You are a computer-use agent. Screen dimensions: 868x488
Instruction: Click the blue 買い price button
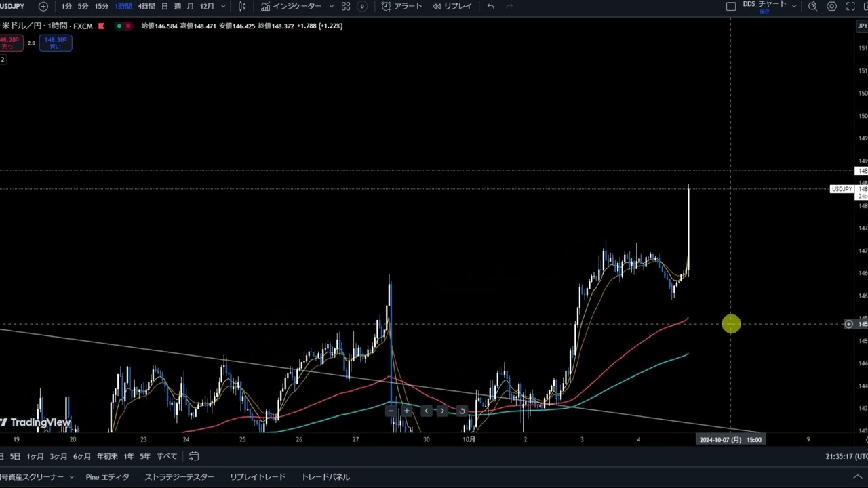pos(56,43)
